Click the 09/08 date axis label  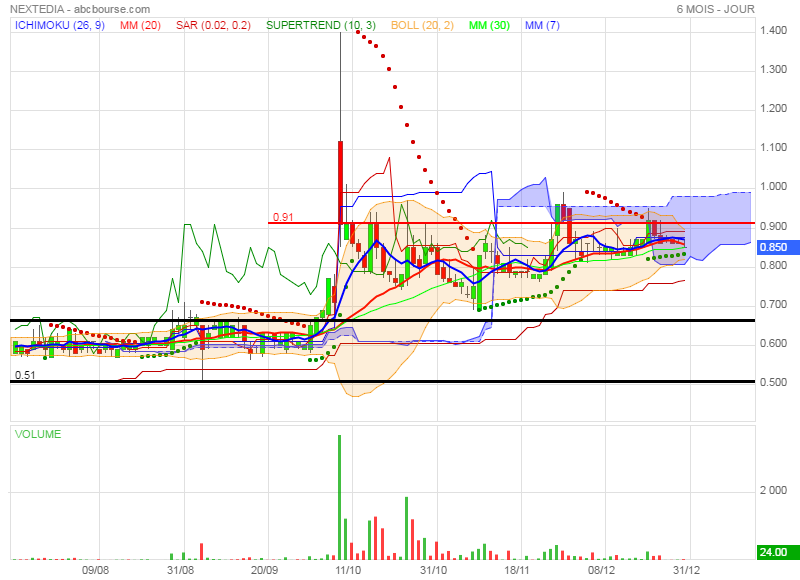(95, 570)
